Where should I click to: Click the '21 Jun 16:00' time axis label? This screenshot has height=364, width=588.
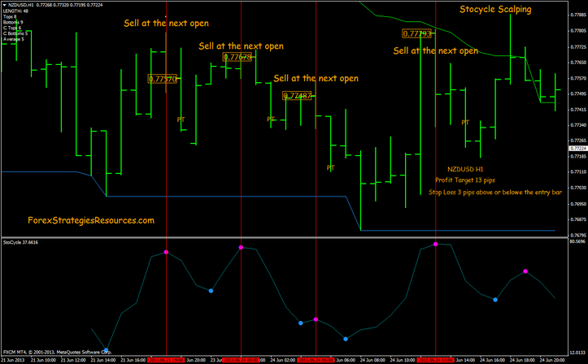[133, 360]
